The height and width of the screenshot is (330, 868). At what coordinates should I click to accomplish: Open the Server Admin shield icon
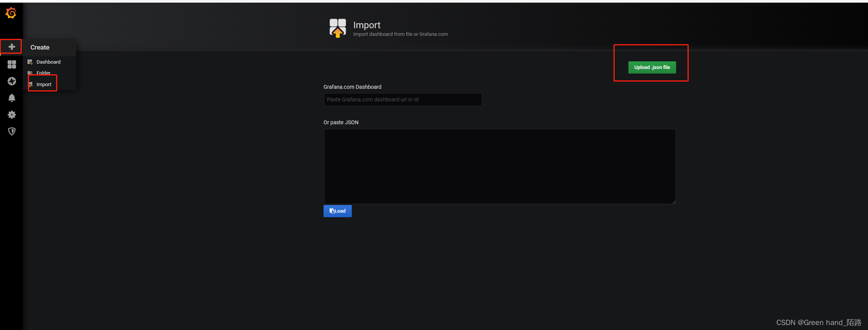[x=12, y=131]
